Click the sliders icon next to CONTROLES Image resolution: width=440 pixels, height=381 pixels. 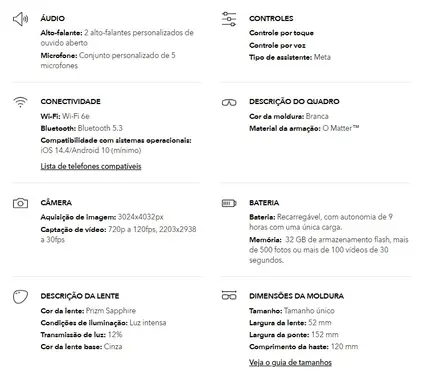pos(229,19)
